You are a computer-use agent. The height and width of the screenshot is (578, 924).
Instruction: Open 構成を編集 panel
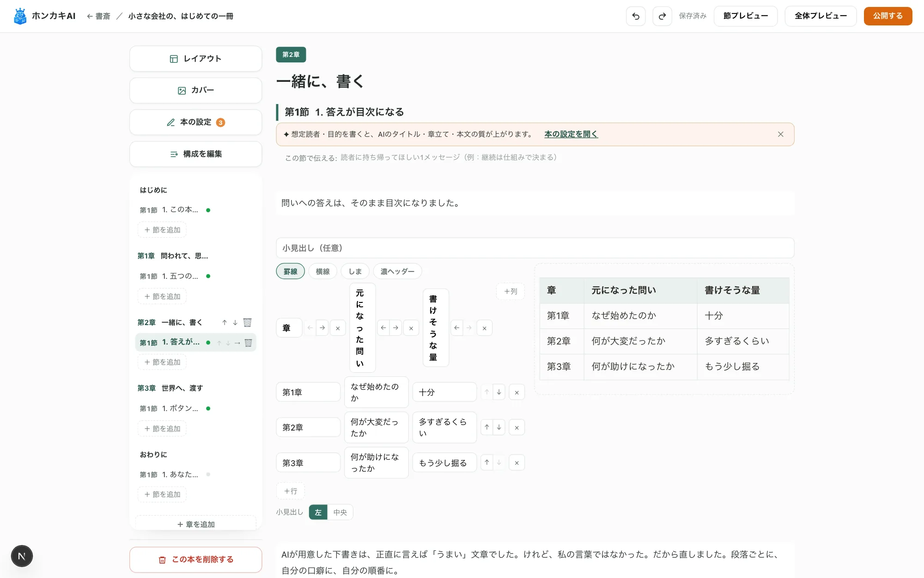coord(196,154)
